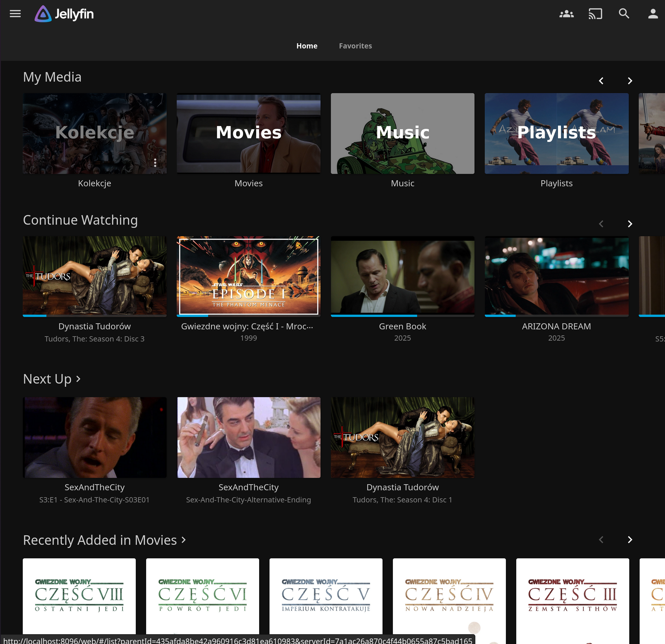This screenshot has height=644, width=665.
Task: Open the navigation drawer menu
Action: pos(15,14)
